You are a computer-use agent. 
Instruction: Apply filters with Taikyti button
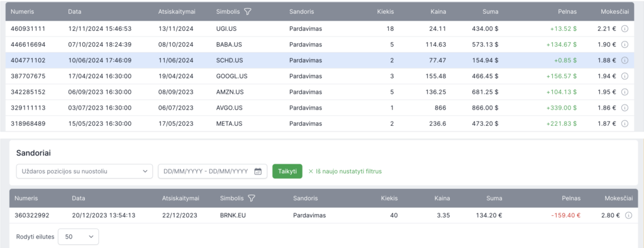[287, 171]
